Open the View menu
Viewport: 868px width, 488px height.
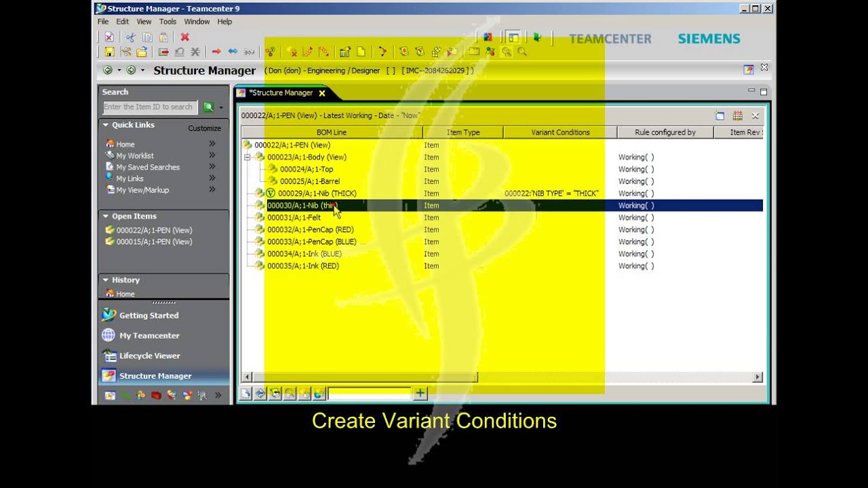[x=144, y=22]
